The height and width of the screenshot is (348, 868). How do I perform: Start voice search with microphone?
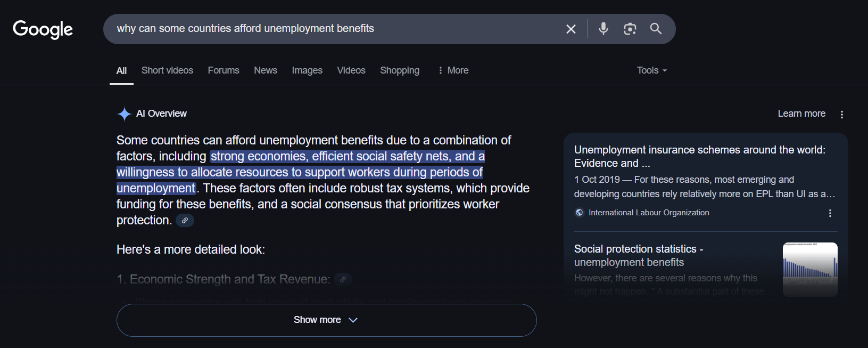(x=603, y=29)
